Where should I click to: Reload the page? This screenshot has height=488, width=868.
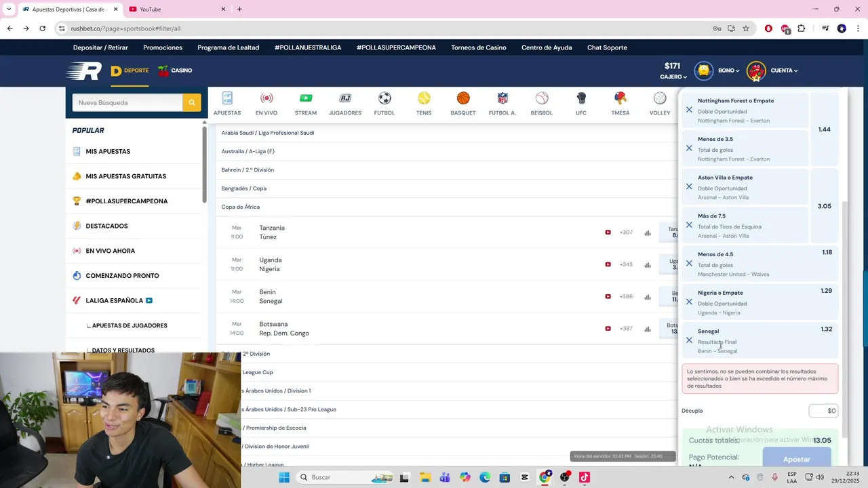[42, 28]
